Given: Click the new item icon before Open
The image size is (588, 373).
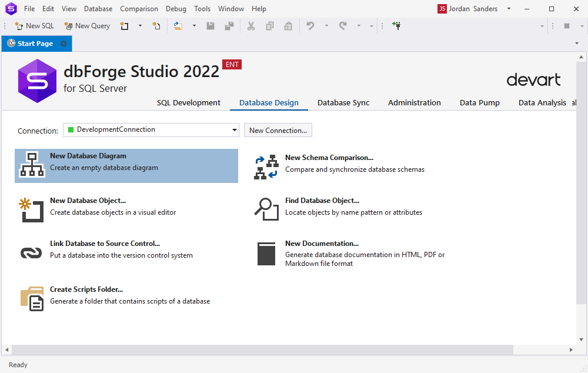Looking at the screenshot, I should pos(156,26).
